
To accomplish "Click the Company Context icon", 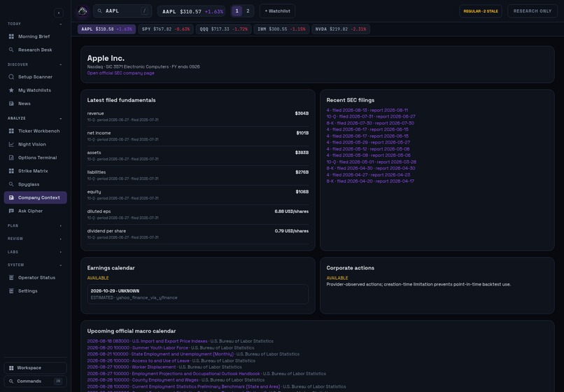I will [x=11, y=197].
